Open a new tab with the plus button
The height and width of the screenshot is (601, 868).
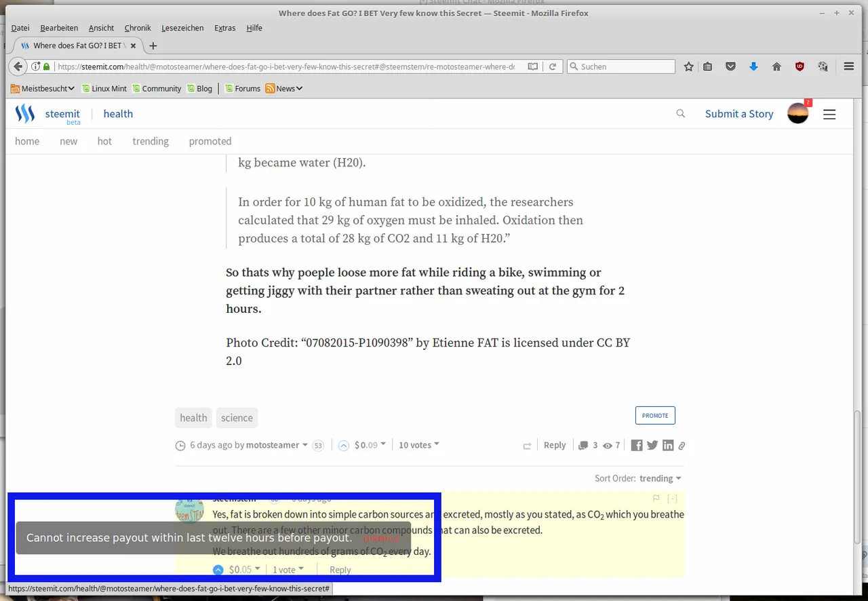point(153,45)
